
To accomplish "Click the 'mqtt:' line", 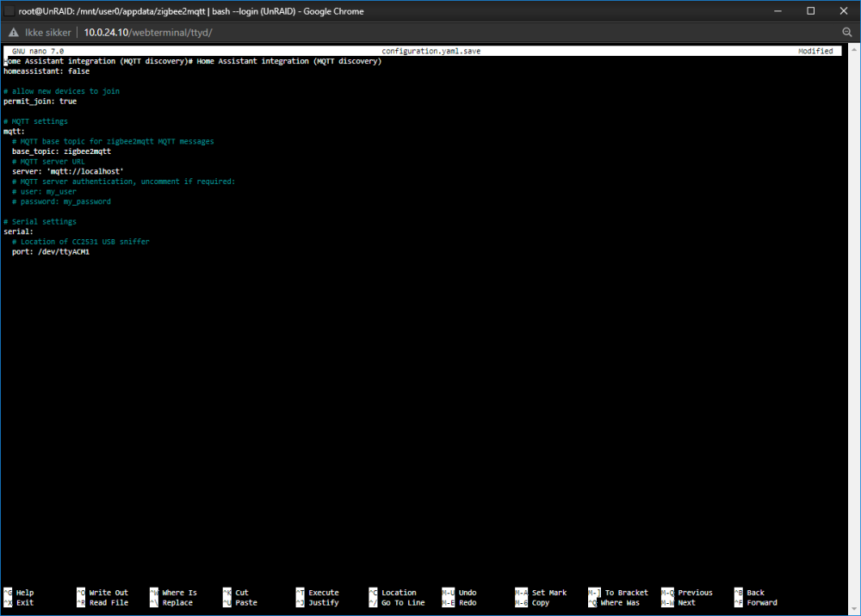I will pyautogui.click(x=15, y=131).
